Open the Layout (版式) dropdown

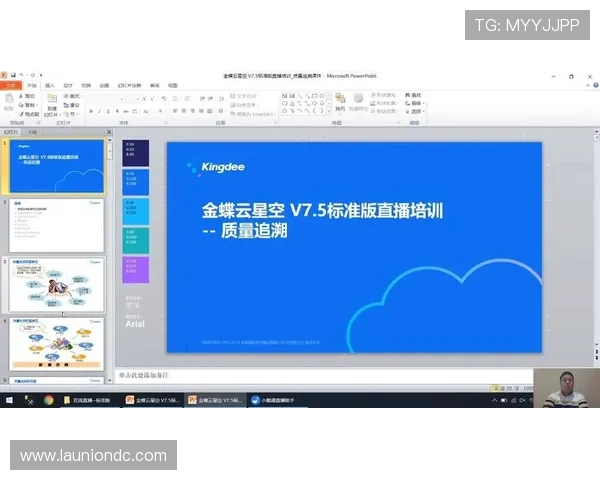pyautogui.click(x=73, y=96)
